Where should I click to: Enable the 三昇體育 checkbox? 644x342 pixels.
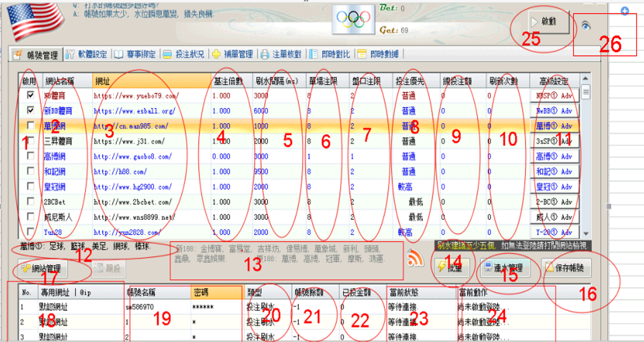31,141
